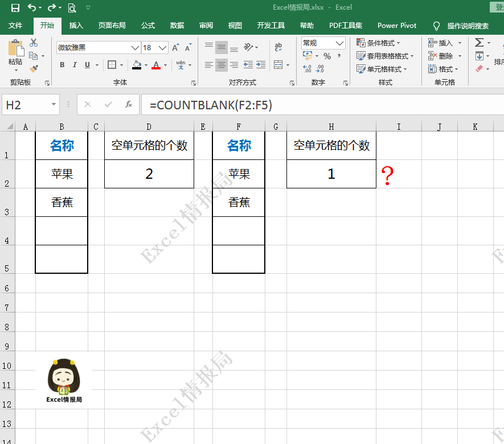The width and height of the screenshot is (504, 444).
Task: Apply the red font color
Action: pos(156,65)
